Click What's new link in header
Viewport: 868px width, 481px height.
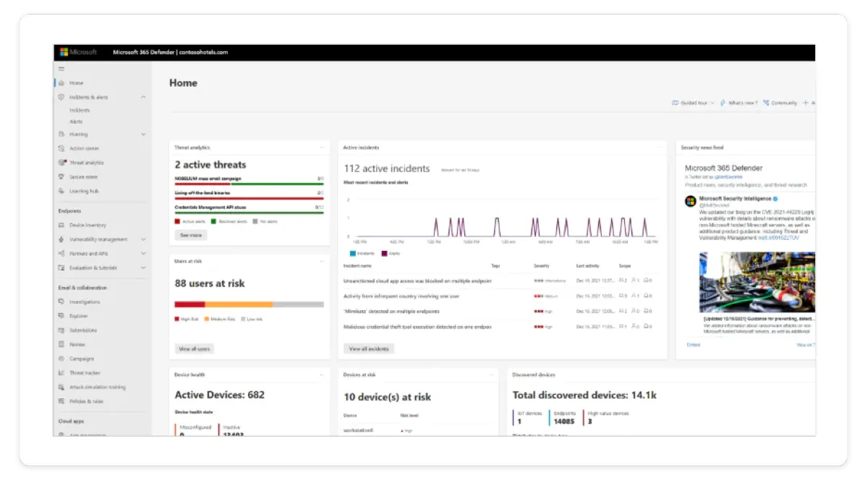[x=743, y=103]
